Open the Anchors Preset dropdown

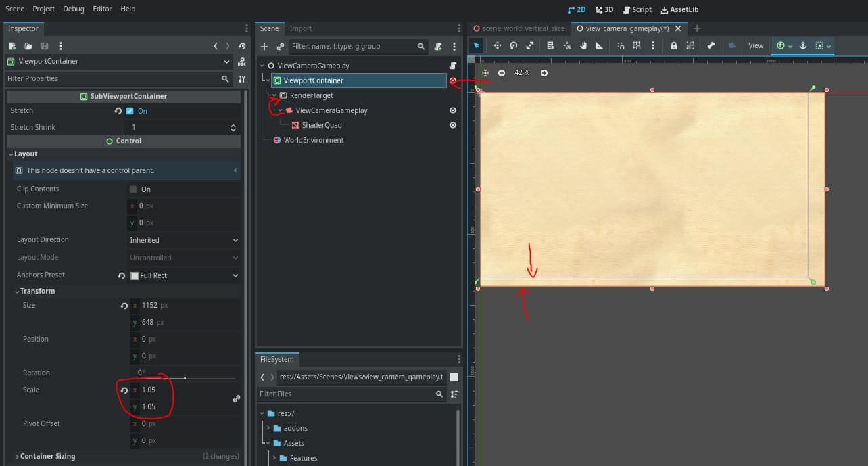pos(184,275)
